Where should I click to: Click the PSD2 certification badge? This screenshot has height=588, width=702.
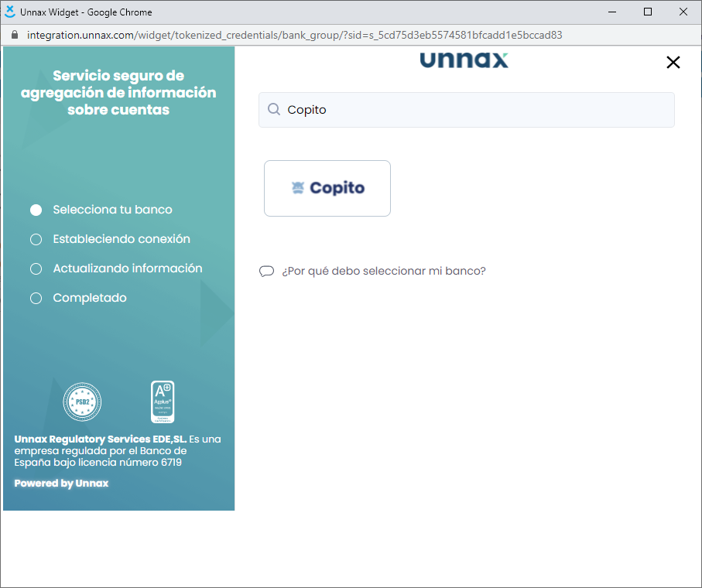pyautogui.click(x=82, y=402)
